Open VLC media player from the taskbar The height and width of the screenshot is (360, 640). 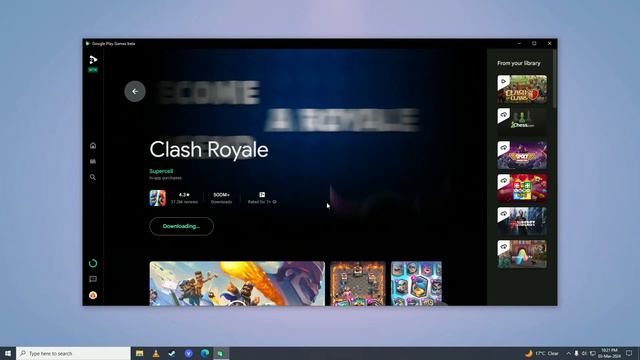[156, 353]
